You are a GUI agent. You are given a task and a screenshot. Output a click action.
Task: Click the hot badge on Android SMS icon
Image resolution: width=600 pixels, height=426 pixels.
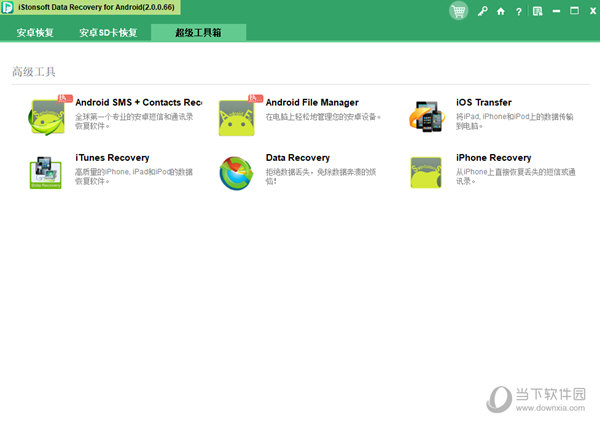[x=65, y=98]
